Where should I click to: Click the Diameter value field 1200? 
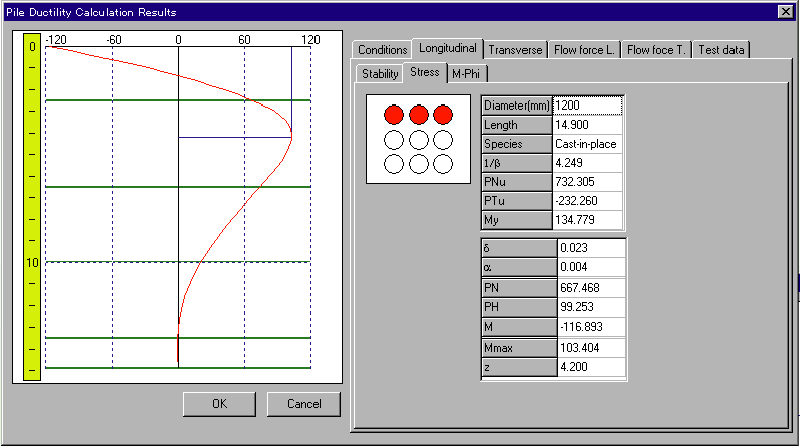tap(588, 105)
